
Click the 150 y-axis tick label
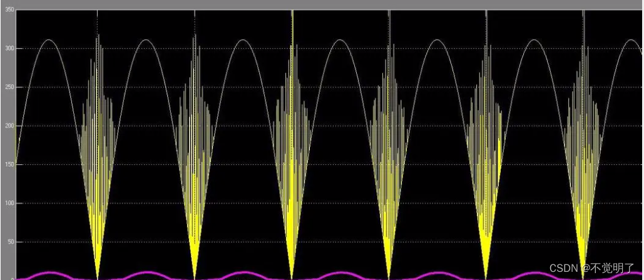[9, 164]
